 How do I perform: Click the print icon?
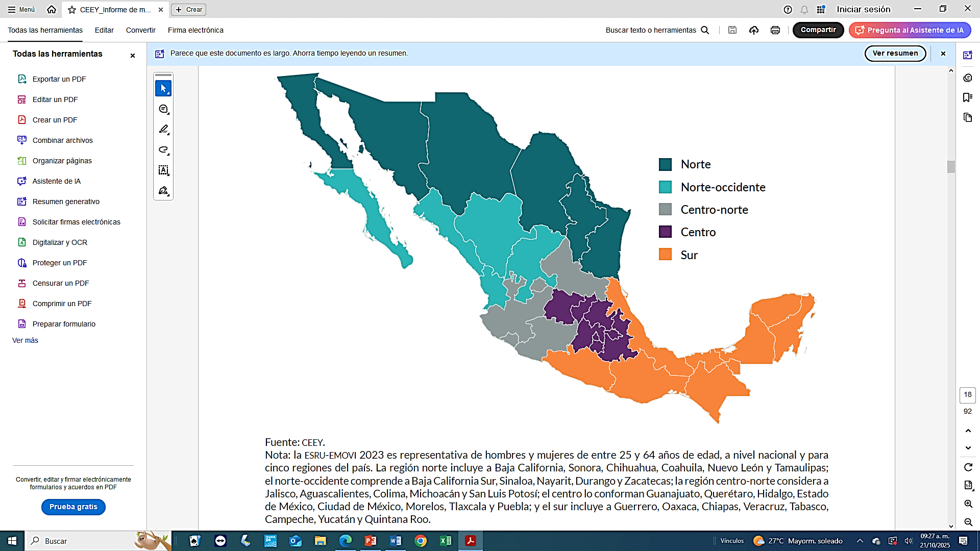pyautogui.click(x=775, y=30)
